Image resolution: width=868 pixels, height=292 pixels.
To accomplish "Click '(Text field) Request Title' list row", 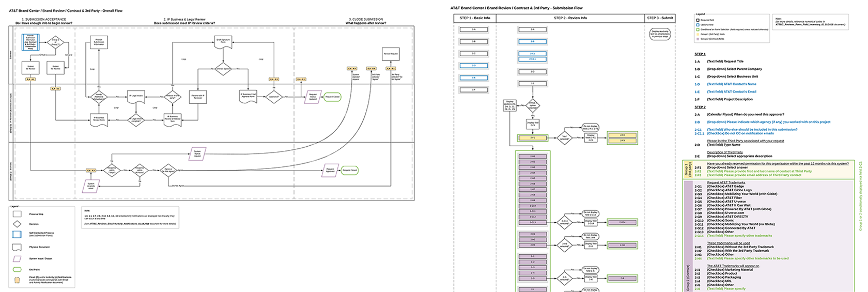I will coord(725,62).
